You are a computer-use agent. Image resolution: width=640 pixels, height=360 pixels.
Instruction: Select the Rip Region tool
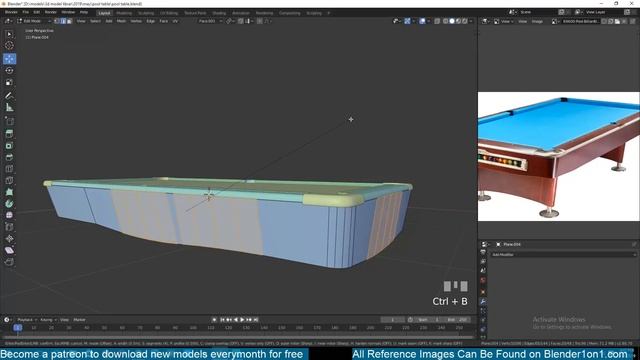pyautogui.click(x=9, y=262)
